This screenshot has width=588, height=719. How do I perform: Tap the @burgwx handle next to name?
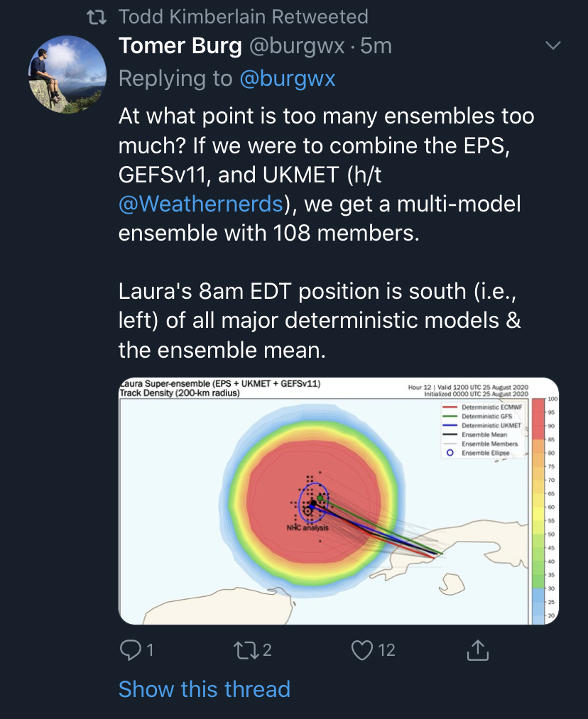coord(297,45)
